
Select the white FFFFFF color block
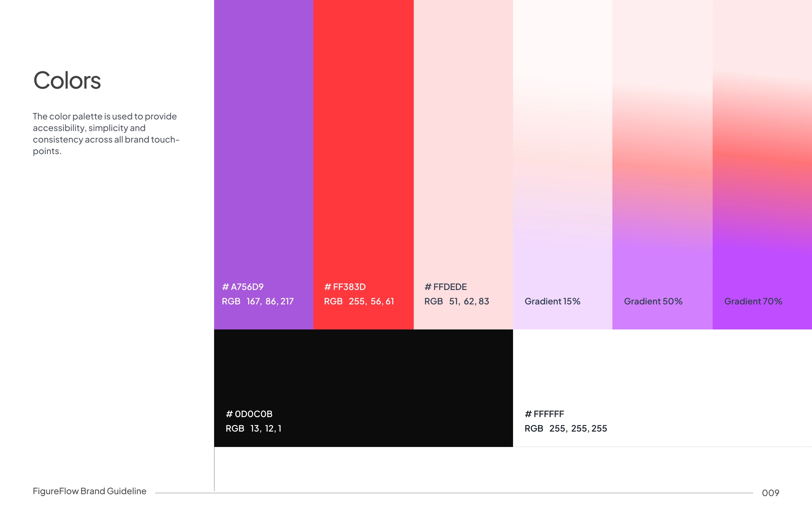(x=662, y=372)
